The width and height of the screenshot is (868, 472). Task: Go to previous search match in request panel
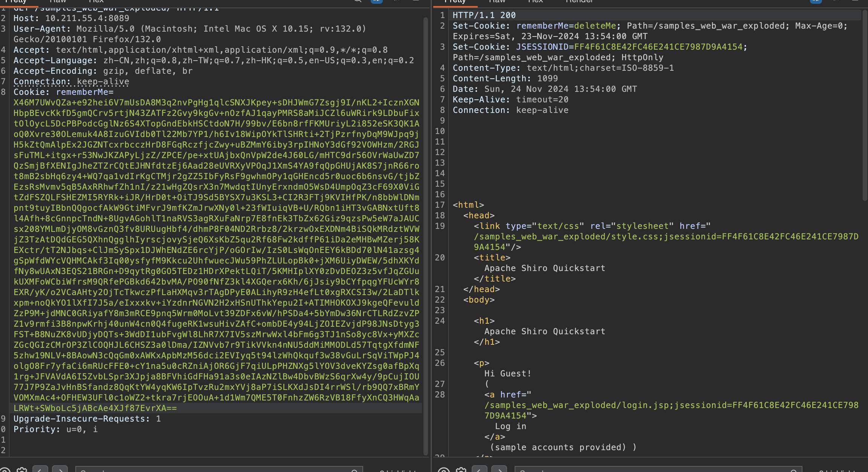coord(40,469)
